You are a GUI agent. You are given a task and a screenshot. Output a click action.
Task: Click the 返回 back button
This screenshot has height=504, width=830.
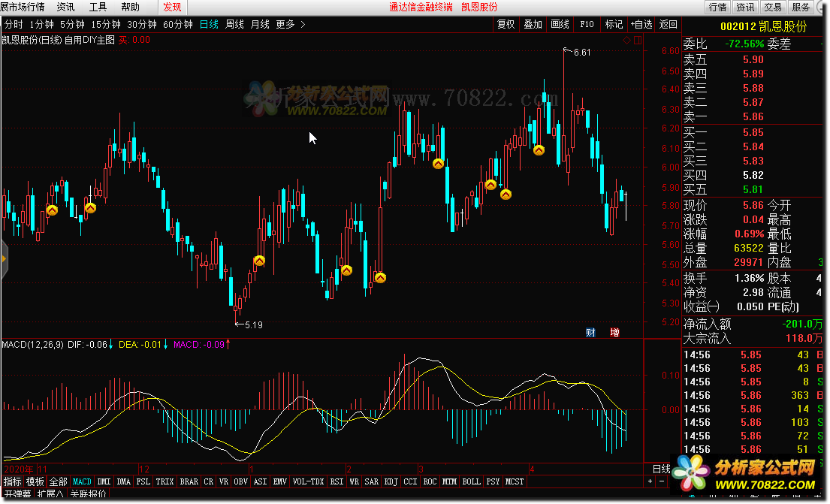668,24
